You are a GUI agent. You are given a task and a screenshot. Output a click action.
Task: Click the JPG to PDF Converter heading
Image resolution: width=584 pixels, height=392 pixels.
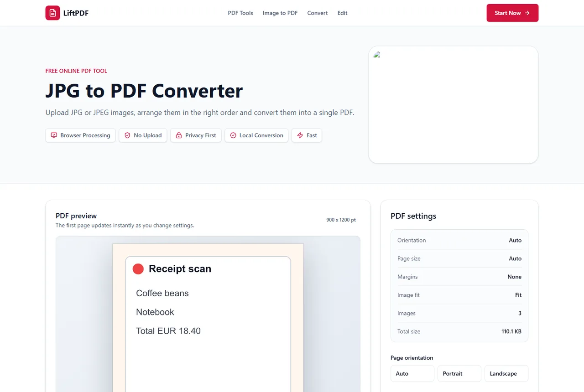tap(144, 91)
